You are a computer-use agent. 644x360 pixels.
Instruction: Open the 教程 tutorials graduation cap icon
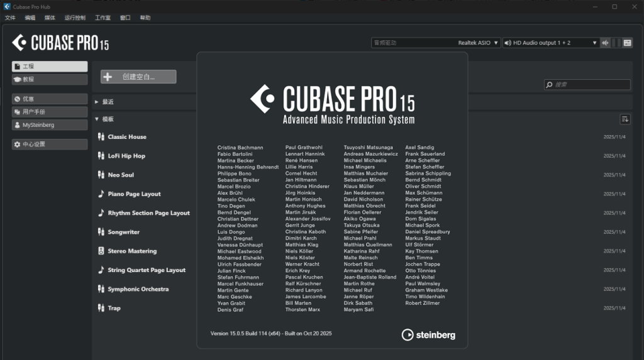[x=17, y=80]
